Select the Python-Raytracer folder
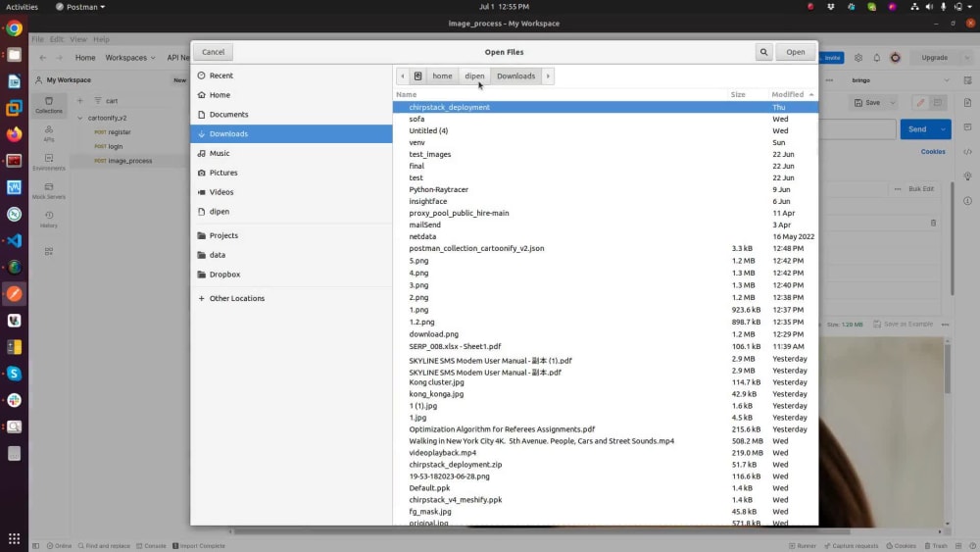The width and height of the screenshot is (980, 552). (x=605, y=189)
